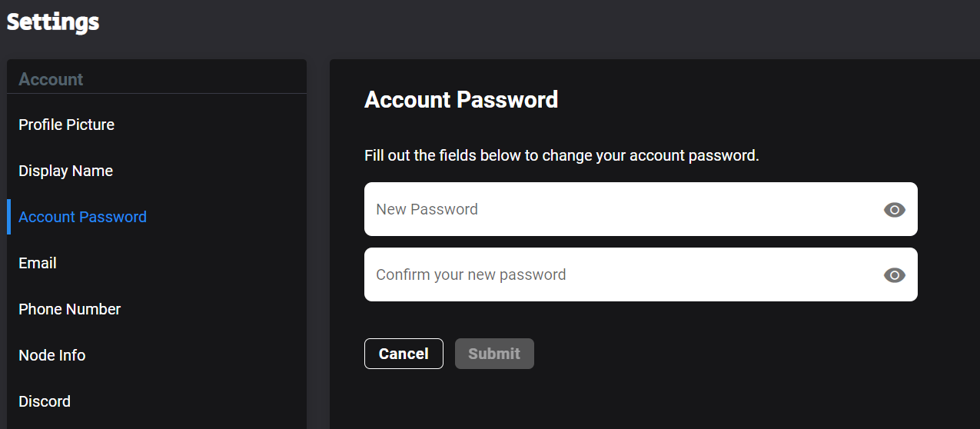Viewport: 980px width, 429px height.
Task: Click the Account Password panel heading
Action: [461, 100]
